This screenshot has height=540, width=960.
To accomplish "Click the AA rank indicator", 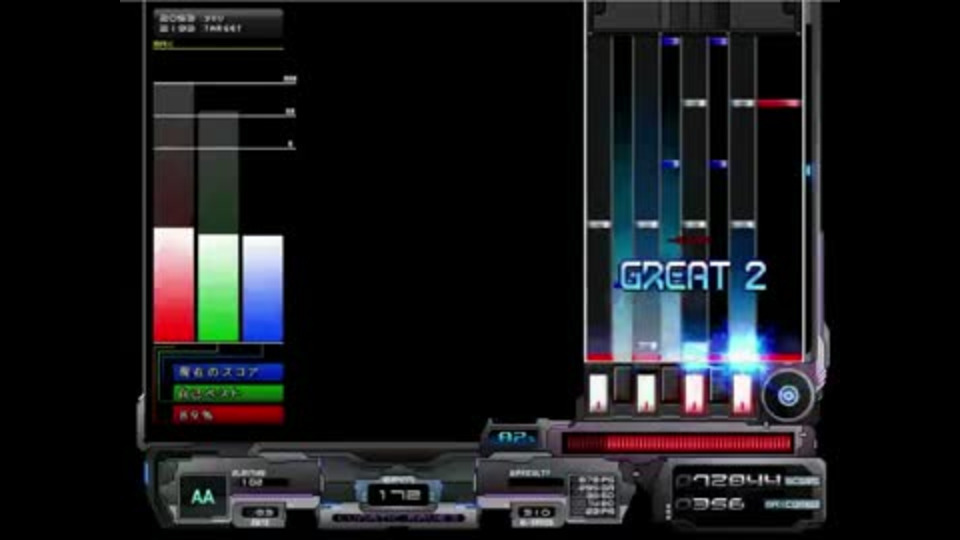I will 203,497.
